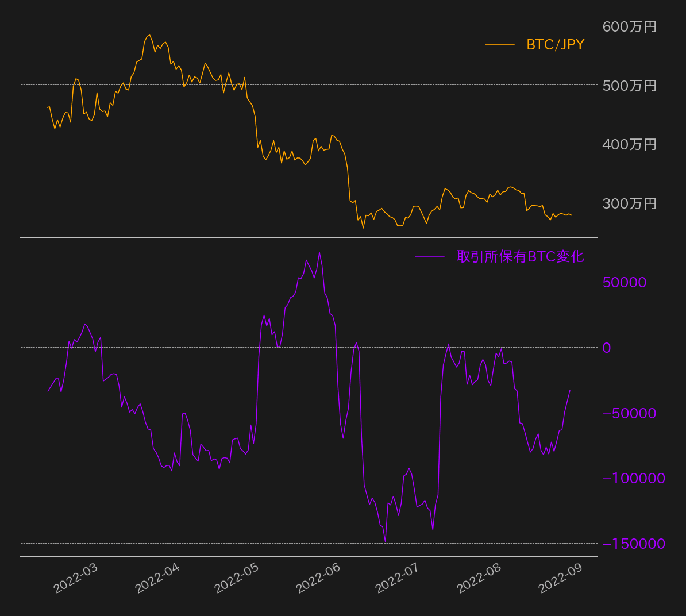Click the orange BTC/JPY legend line swatch

499,45
